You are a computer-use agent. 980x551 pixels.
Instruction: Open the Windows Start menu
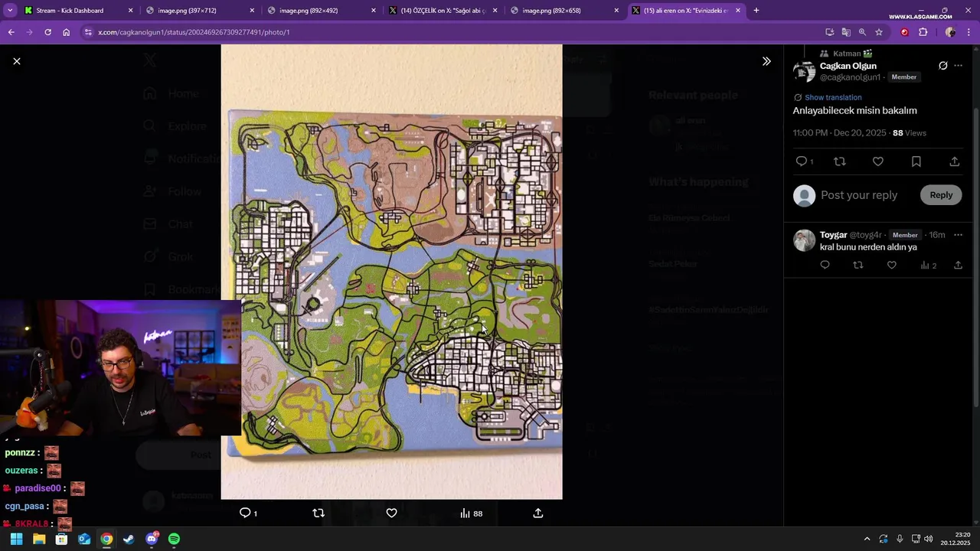click(16, 539)
